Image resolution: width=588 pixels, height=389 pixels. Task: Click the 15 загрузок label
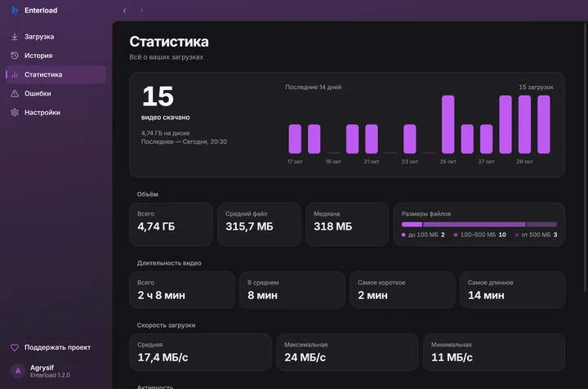click(x=536, y=87)
